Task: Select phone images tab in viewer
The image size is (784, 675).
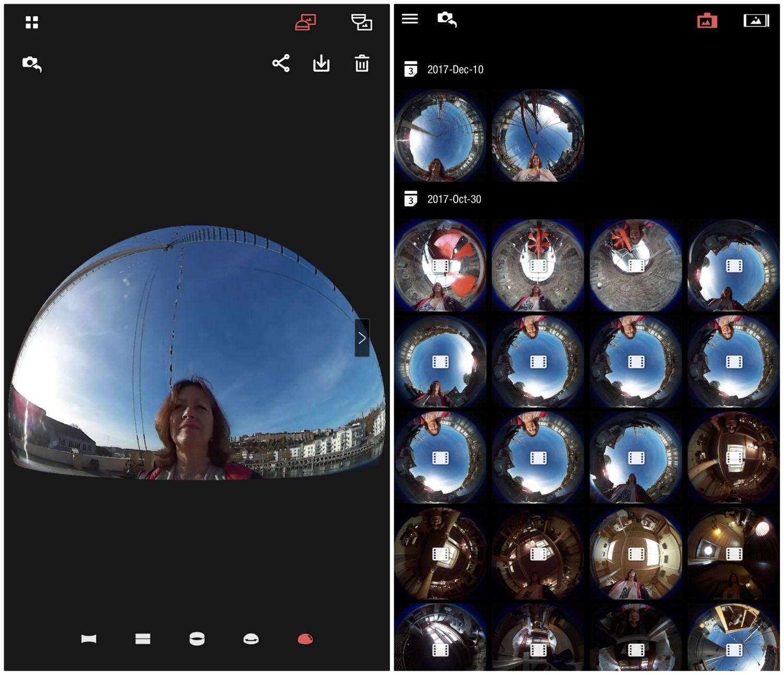Action: 361,22
